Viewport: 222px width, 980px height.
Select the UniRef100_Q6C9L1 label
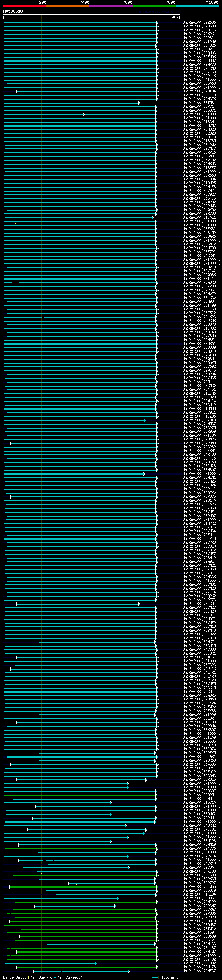tap(199, 412)
